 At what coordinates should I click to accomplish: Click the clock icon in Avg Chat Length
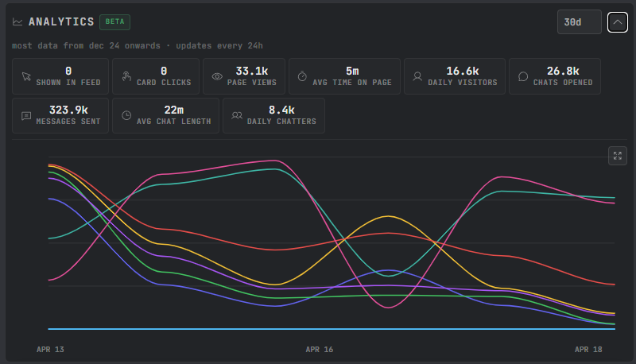point(126,115)
